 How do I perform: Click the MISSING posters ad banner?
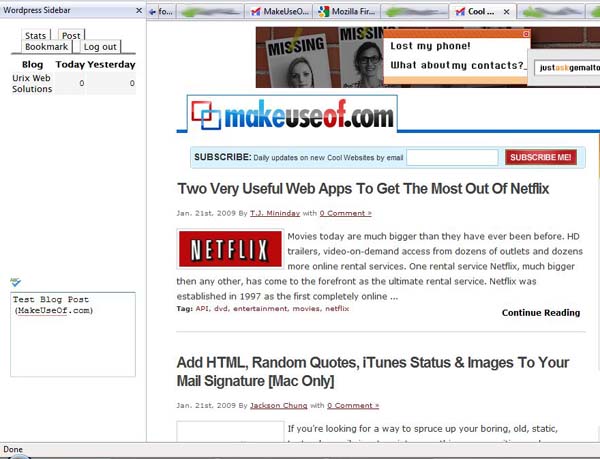point(320,57)
